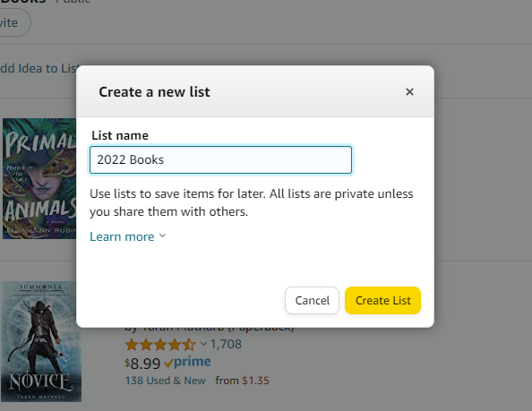This screenshot has height=411, width=532.
Task: Expand the chevron beside Learn more
Action: coord(162,235)
